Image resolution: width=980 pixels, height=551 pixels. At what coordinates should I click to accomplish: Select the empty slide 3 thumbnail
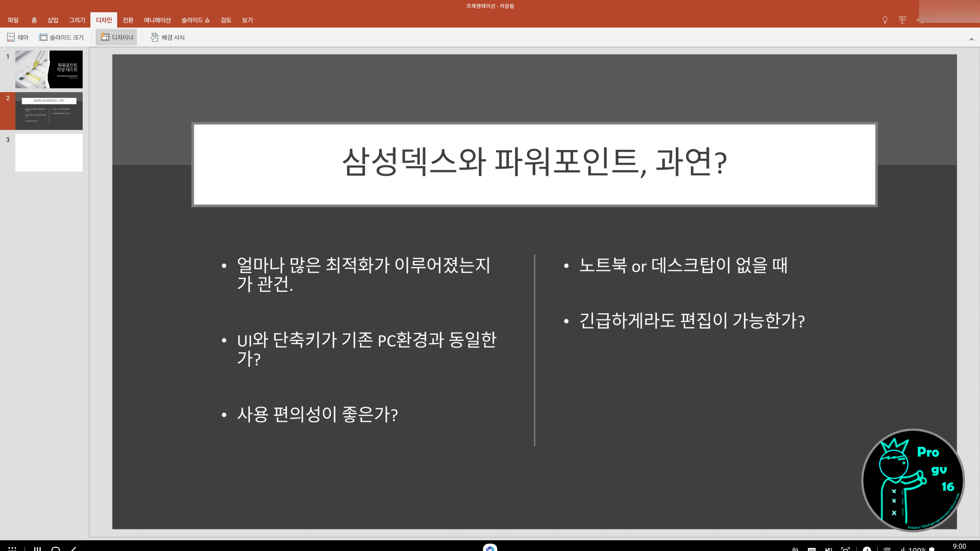pyautogui.click(x=49, y=152)
